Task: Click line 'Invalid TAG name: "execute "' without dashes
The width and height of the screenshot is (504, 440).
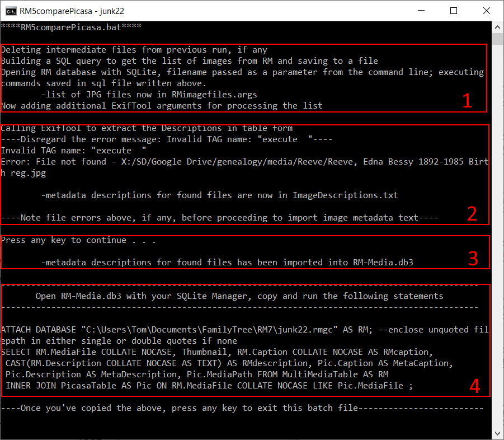Action: click(74, 151)
